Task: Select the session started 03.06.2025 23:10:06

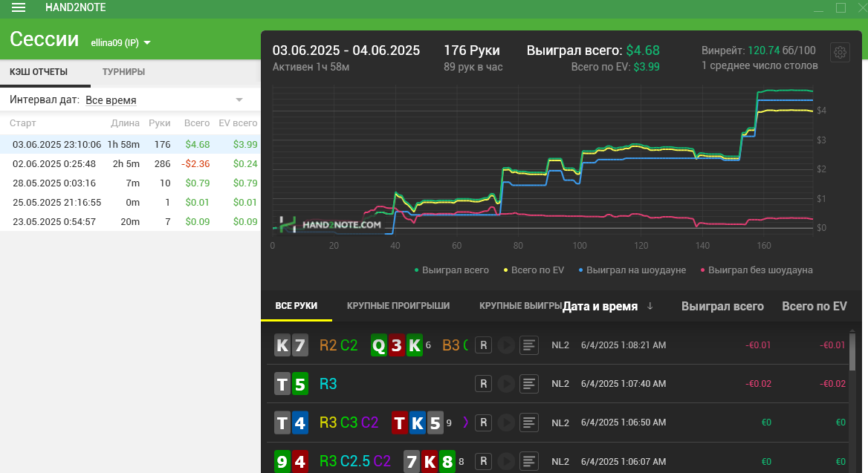Action: pos(130,144)
